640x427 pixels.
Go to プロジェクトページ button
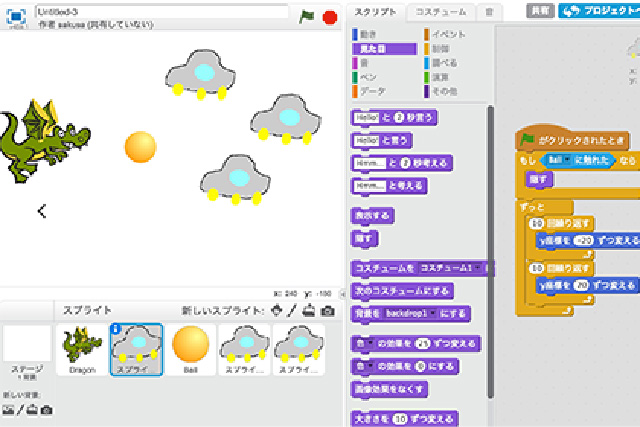click(599, 11)
